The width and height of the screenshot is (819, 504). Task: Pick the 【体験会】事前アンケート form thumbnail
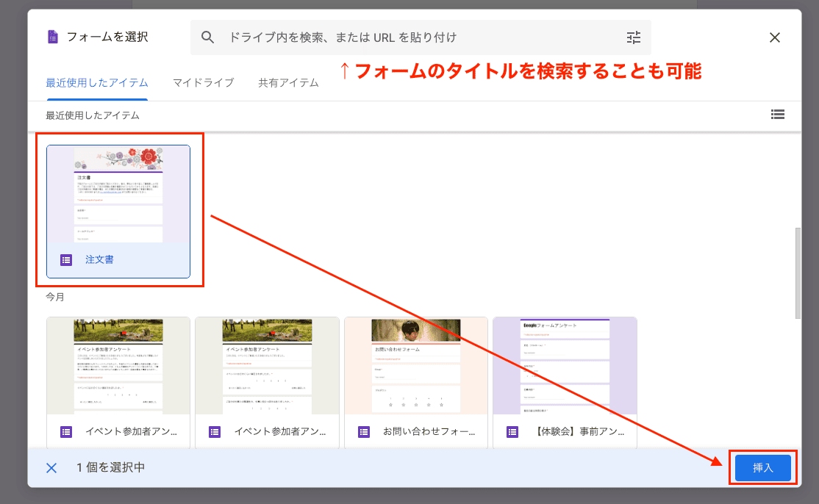click(565, 366)
